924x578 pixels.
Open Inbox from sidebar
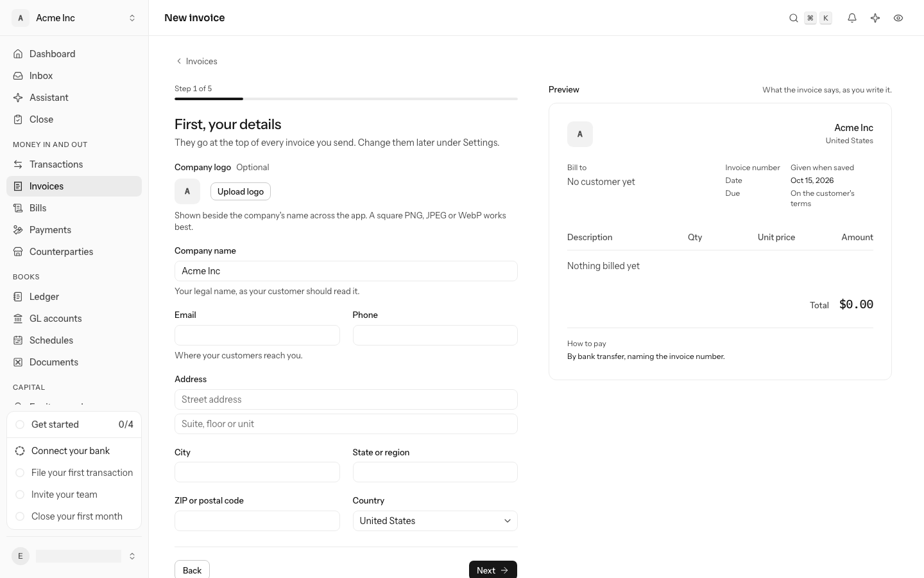pos(74,76)
